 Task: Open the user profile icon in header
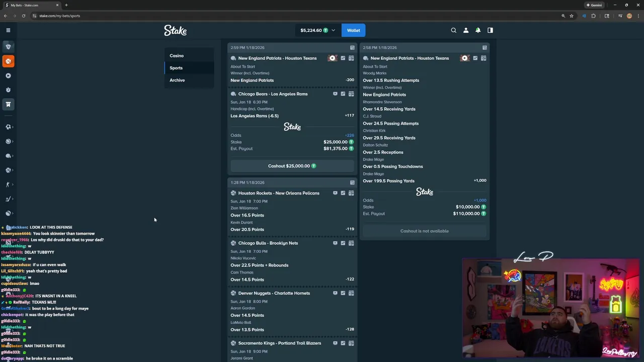(x=466, y=30)
